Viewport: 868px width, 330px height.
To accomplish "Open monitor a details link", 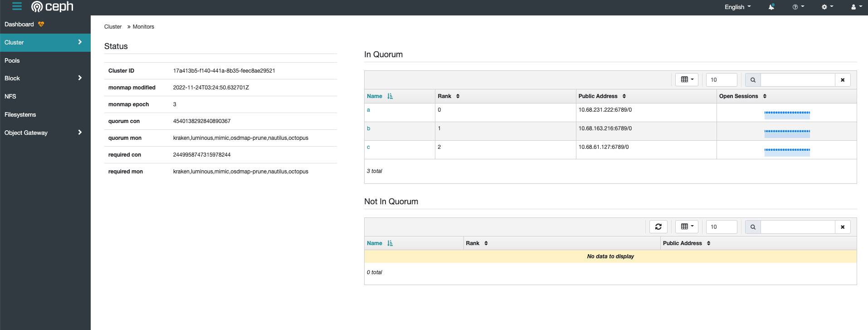I will point(368,110).
